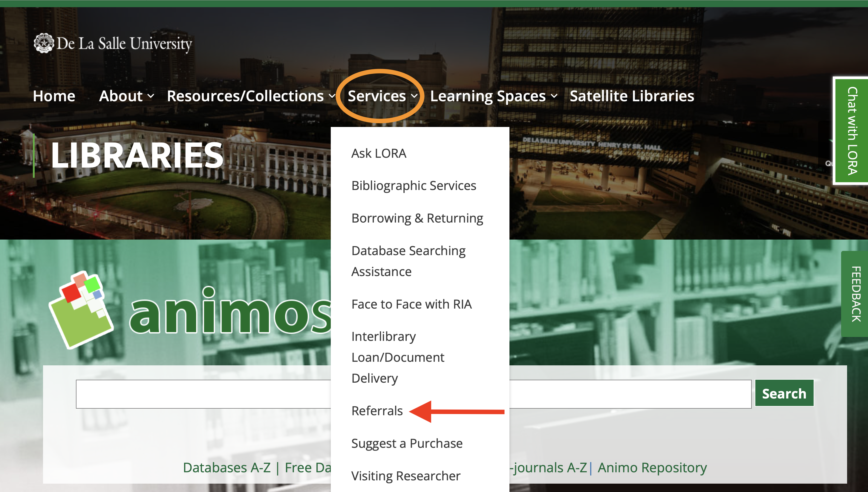Click inside the AnimoSearch text field

pos(203,394)
